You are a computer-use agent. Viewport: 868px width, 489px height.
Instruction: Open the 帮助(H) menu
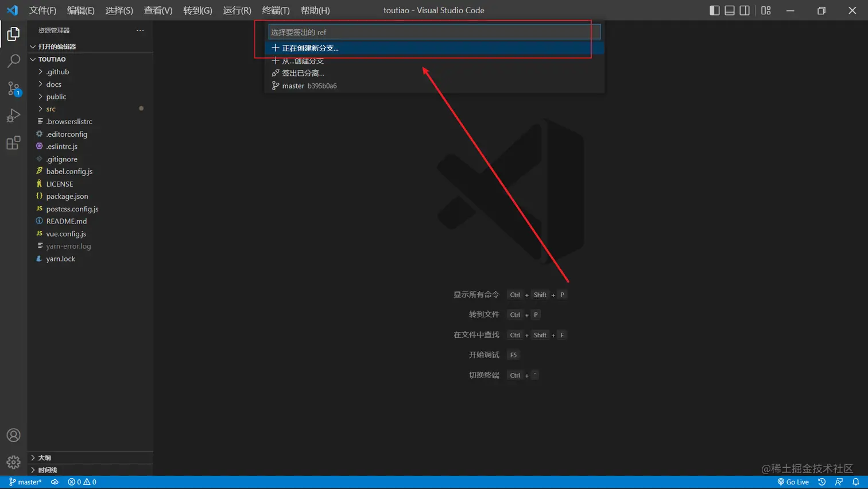[315, 10]
